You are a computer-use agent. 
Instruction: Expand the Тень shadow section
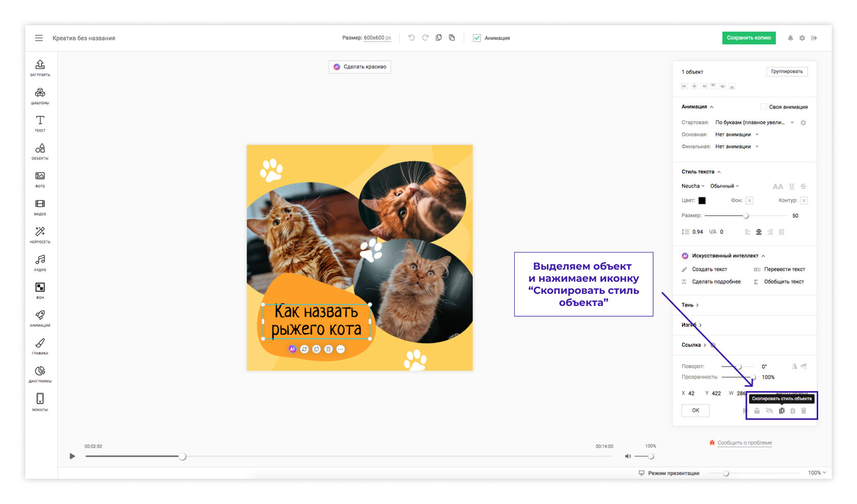690,305
